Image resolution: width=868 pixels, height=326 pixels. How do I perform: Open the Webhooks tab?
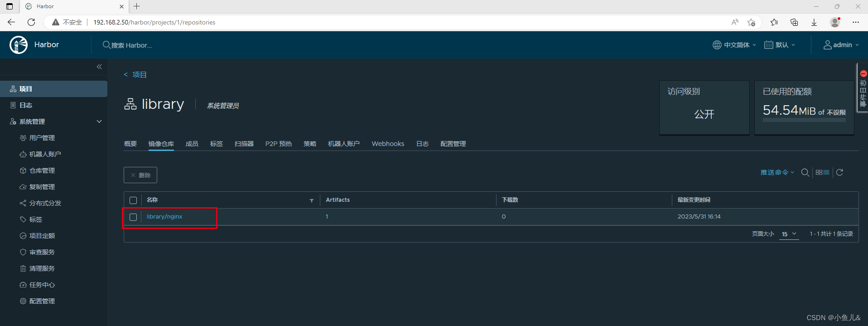388,144
